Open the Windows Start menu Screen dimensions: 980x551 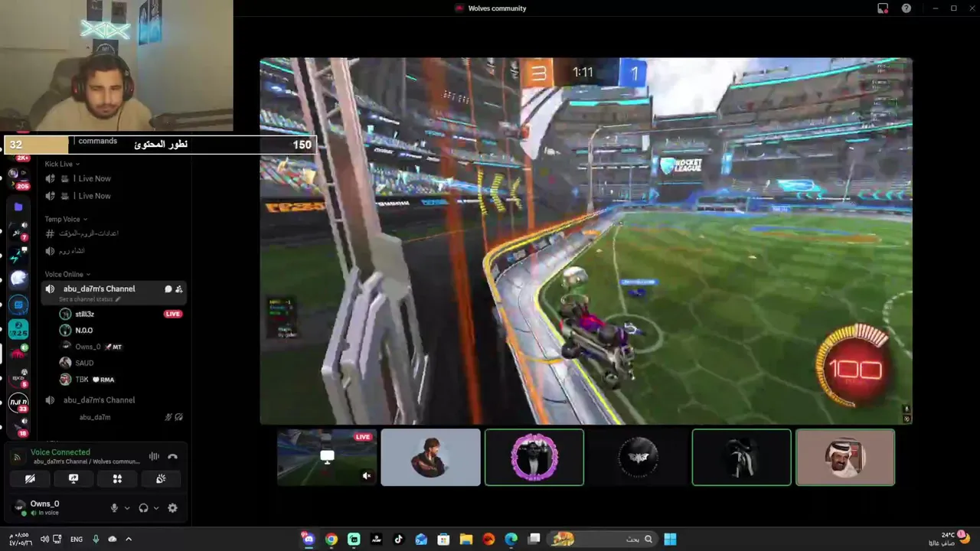tap(670, 540)
